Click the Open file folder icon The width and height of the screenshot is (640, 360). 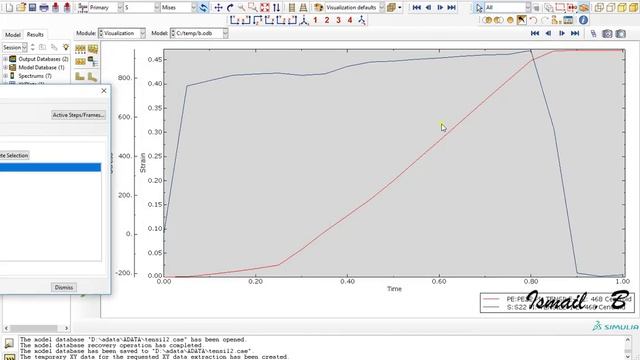[20, 7]
